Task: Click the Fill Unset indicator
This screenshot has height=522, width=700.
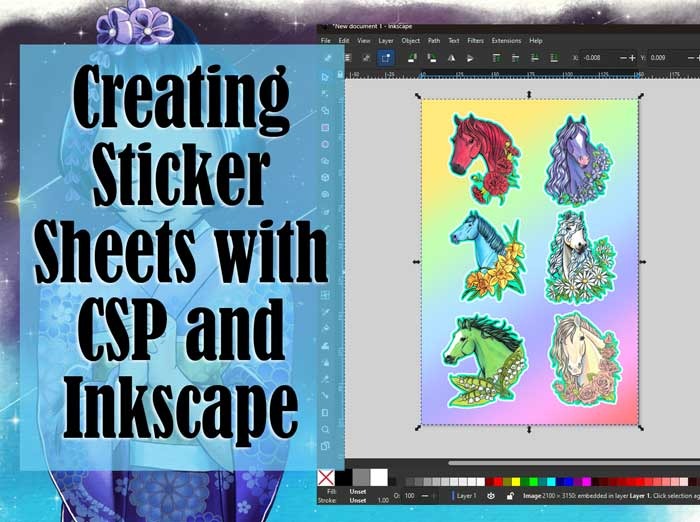Action: pyautogui.click(x=358, y=491)
